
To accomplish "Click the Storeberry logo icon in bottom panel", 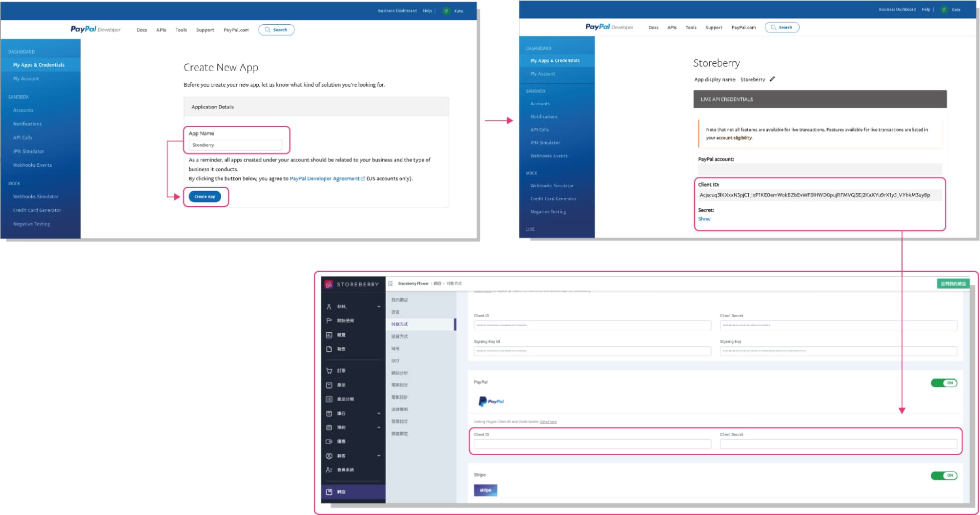I will pos(329,284).
